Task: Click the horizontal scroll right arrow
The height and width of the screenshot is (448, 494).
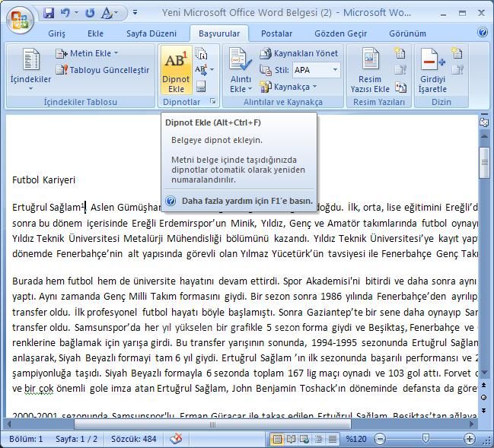Action: click(472, 424)
